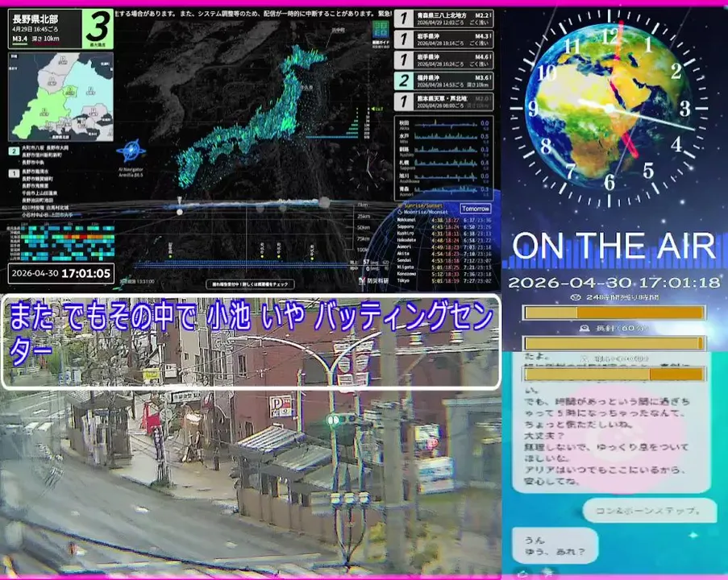Click the 旭川 Asahikawa waveform row
The width and height of the screenshot is (728, 580).
444,178
